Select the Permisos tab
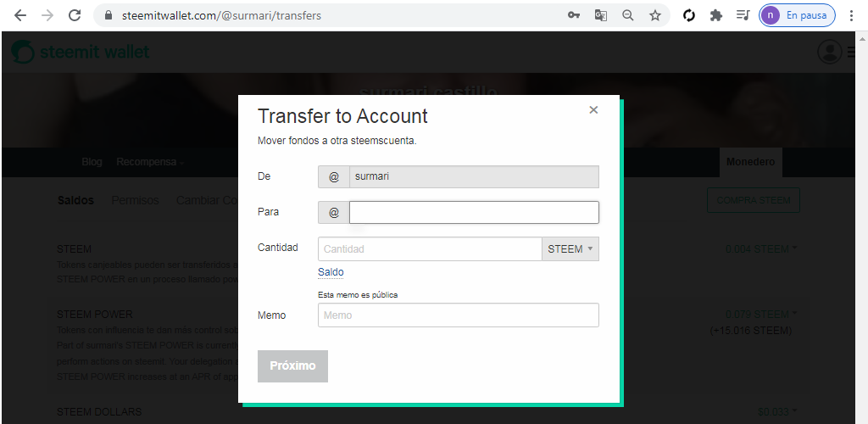Image resolution: width=868 pixels, height=424 pixels. click(x=135, y=200)
